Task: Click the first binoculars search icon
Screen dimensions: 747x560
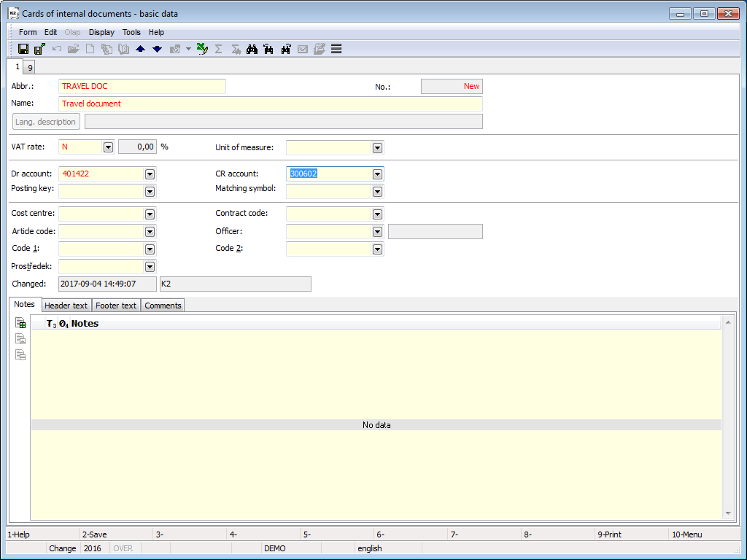Action: 252,49
